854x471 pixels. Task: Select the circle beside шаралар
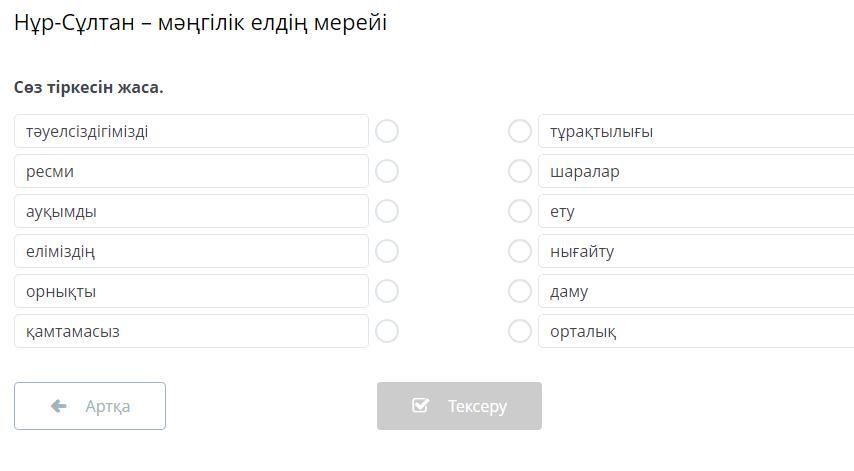520,171
